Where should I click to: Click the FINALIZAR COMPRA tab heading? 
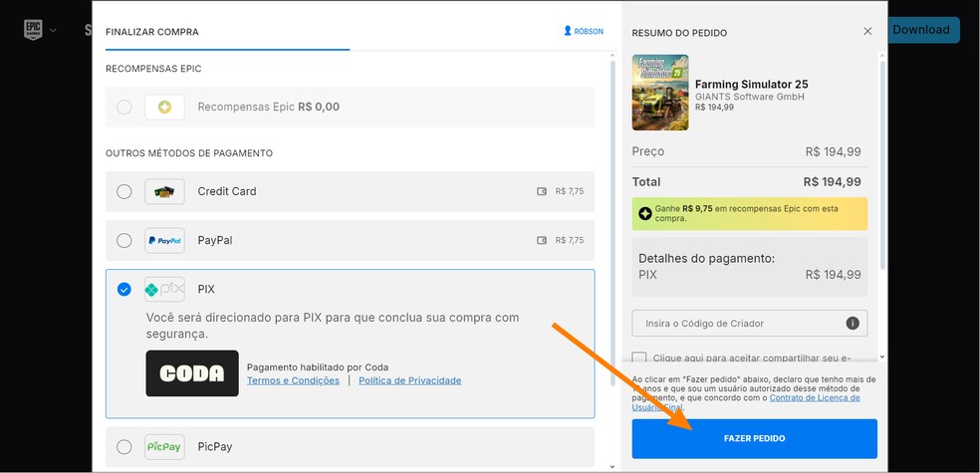tap(151, 32)
